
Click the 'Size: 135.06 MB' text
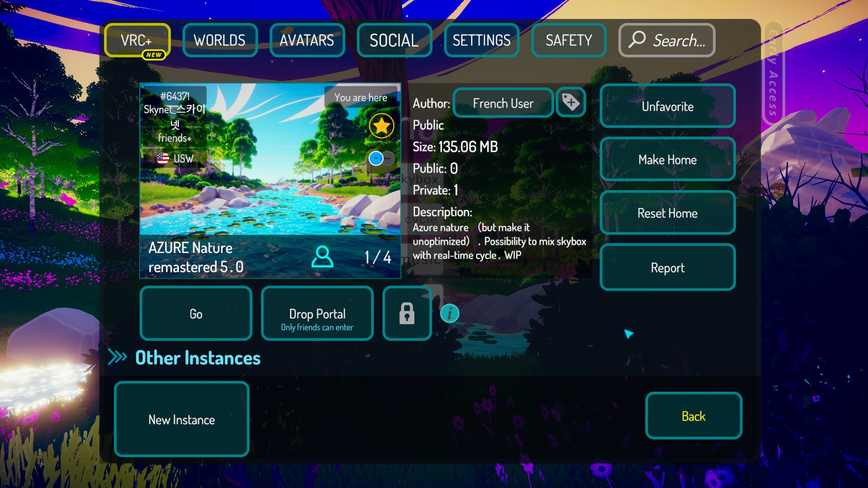click(x=455, y=146)
